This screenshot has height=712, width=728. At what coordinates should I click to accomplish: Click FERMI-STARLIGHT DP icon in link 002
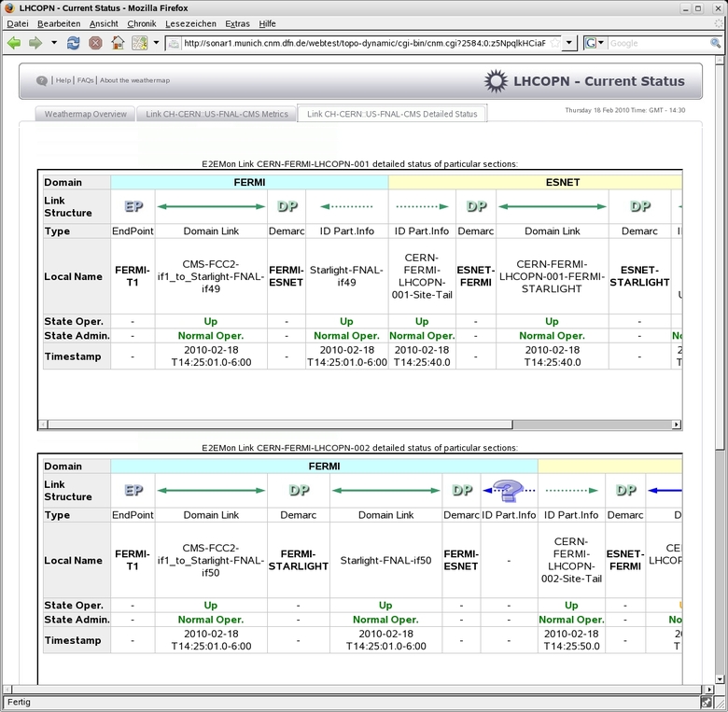pyautogui.click(x=299, y=491)
